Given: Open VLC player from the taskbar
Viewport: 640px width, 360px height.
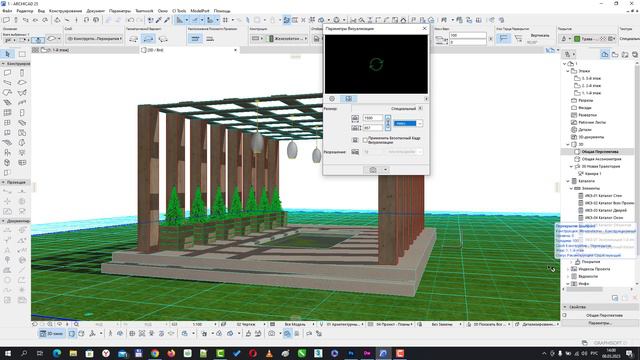Looking at the screenshot, I should [x=269, y=353].
